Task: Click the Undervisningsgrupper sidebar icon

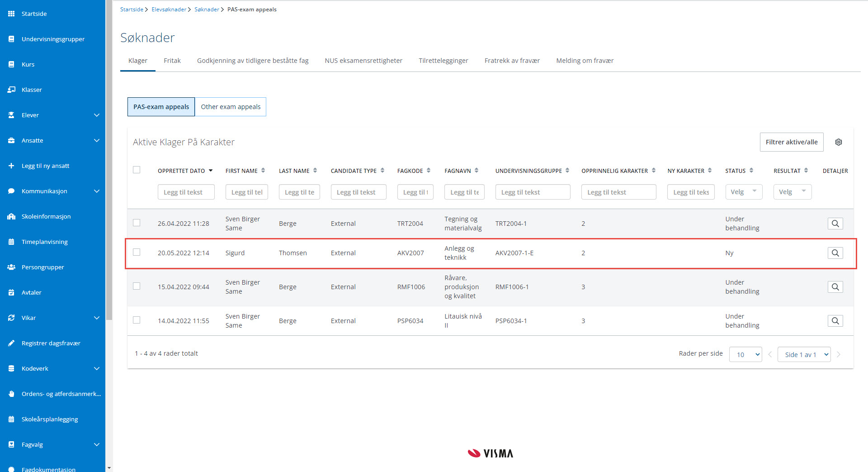Action: 11,39
